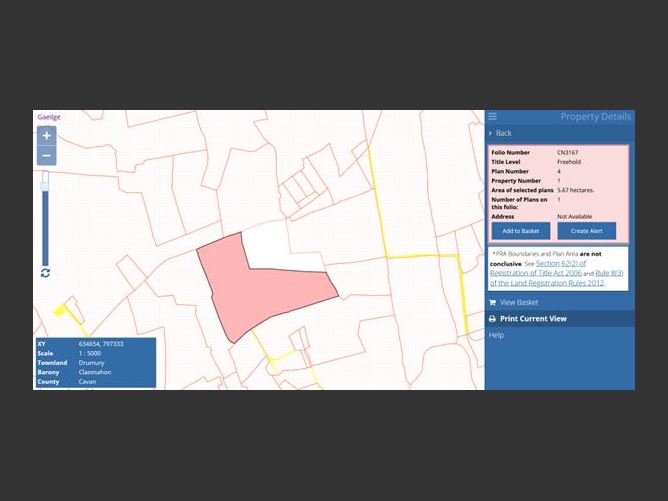Zoom in with the plus button
The height and width of the screenshot is (501, 668).
coord(46,135)
